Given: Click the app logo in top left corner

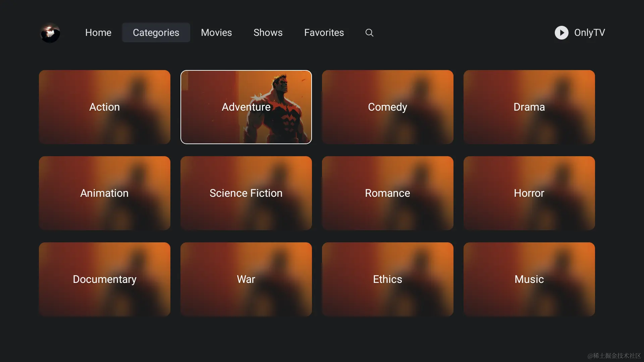Looking at the screenshot, I should (x=50, y=33).
